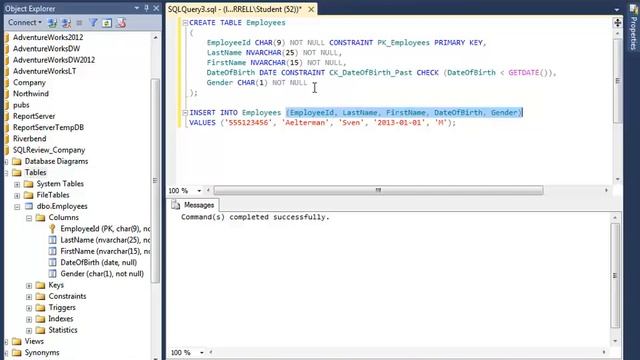Image resolution: width=640 pixels, height=360 pixels.
Task: Expand the Statistics folder
Action: (x=29, y=331)
